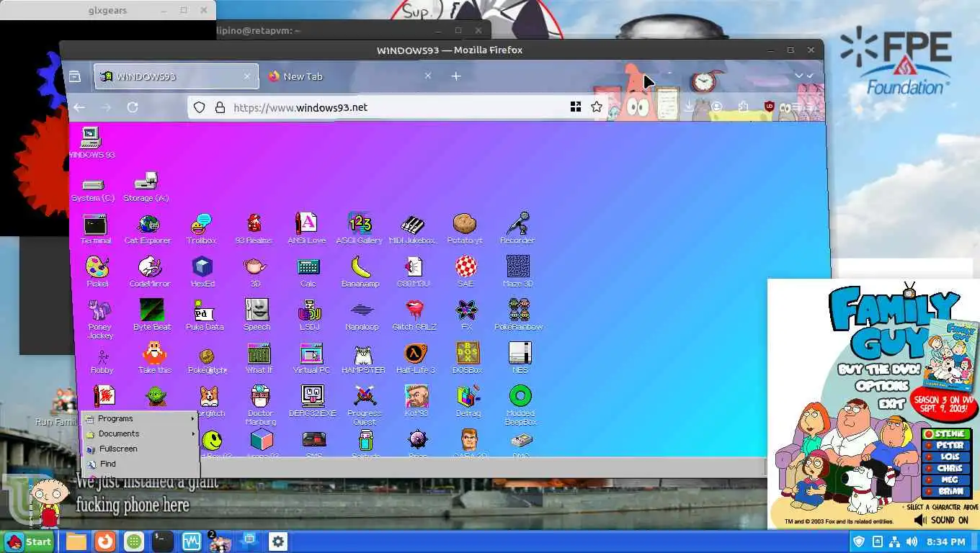
Task: Open the ASCII Gallery icon
Action: (x=360, y=230)
